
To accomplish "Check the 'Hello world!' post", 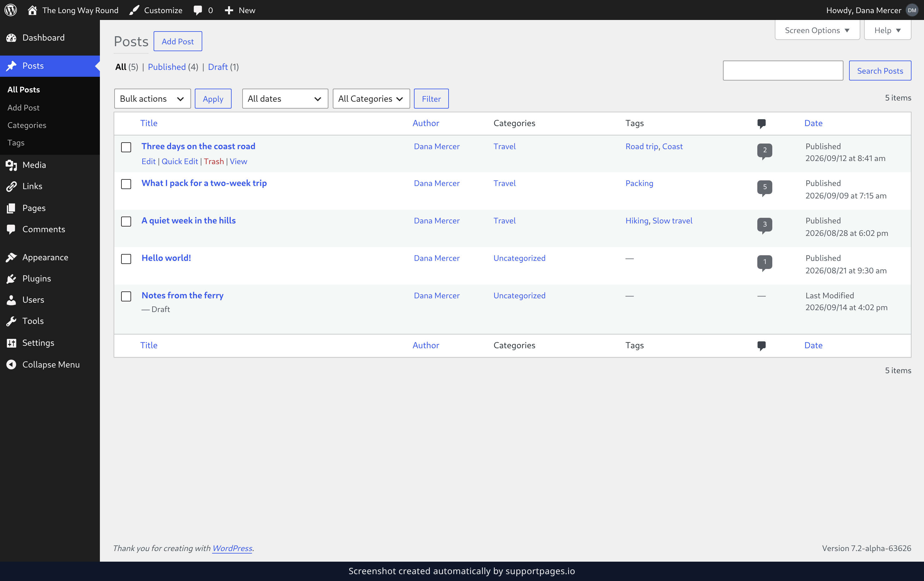I will coord(126,259).
